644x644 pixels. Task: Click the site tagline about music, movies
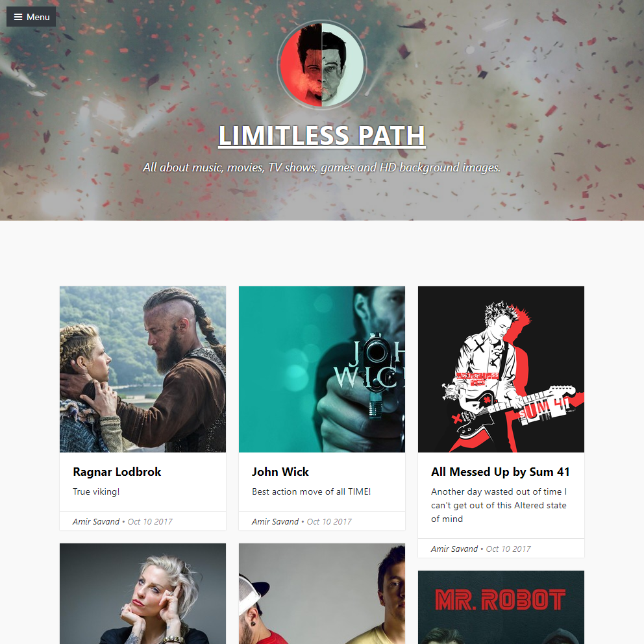point(321,167)
